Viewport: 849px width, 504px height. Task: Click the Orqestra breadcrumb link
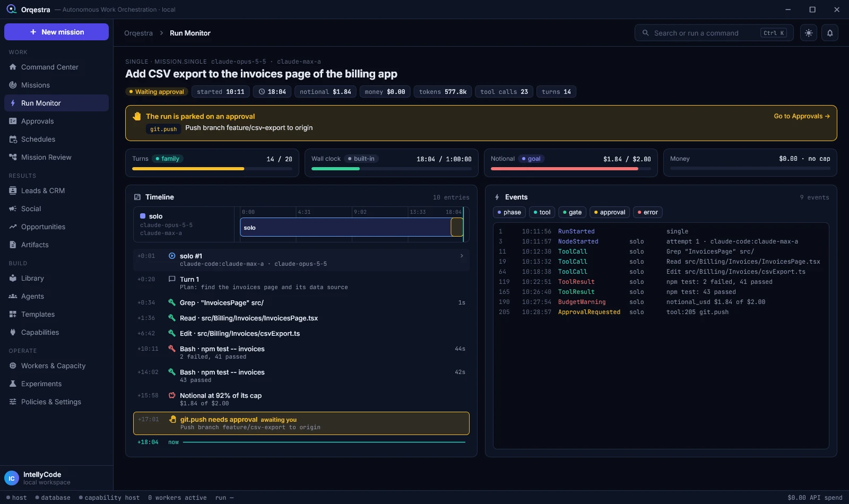click(138, 33)
